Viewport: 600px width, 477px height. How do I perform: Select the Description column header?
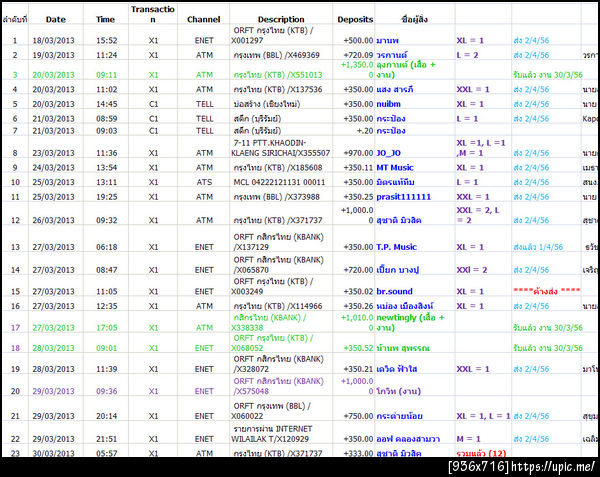tap(281, 20)
